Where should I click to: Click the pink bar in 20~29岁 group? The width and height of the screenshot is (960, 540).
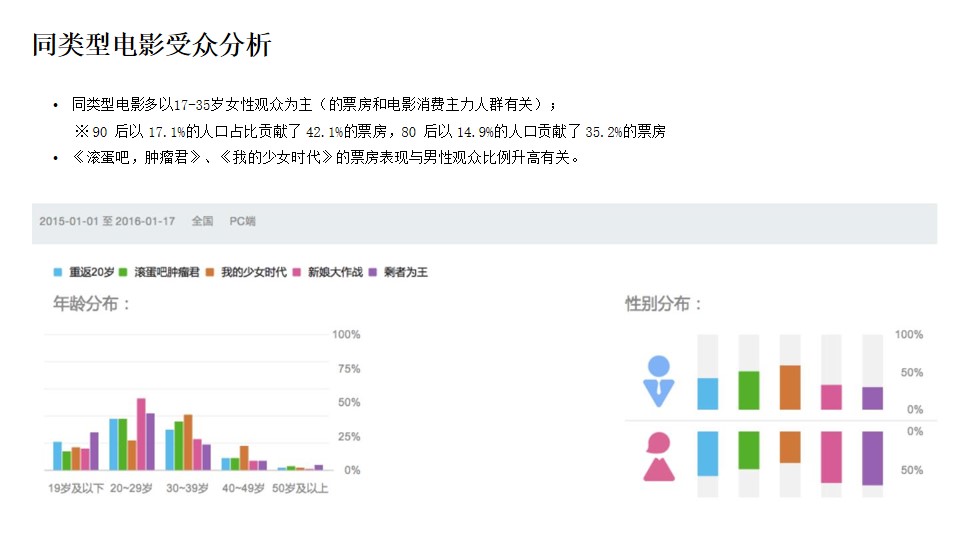tap(141, 434)
